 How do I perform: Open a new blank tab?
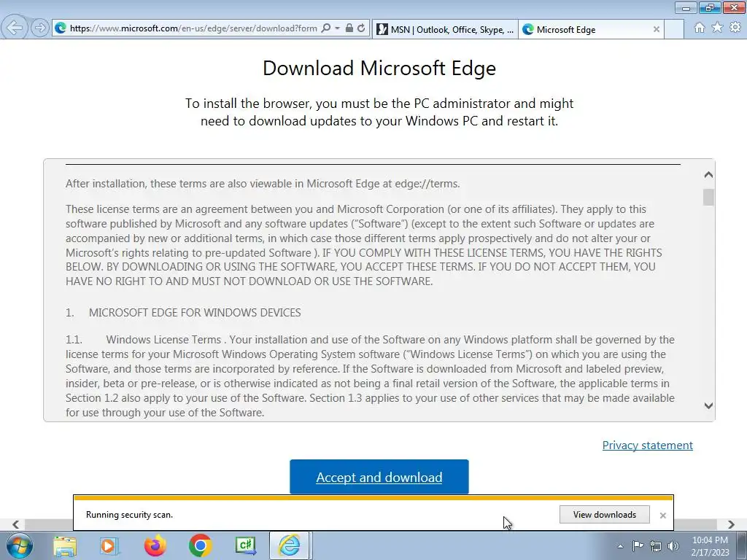[674, 29]
